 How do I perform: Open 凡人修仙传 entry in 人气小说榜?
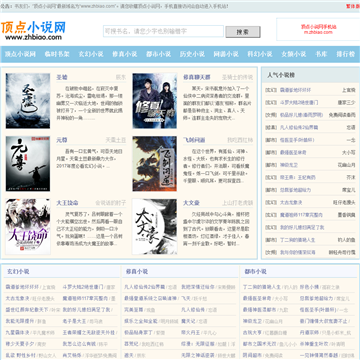299,127
